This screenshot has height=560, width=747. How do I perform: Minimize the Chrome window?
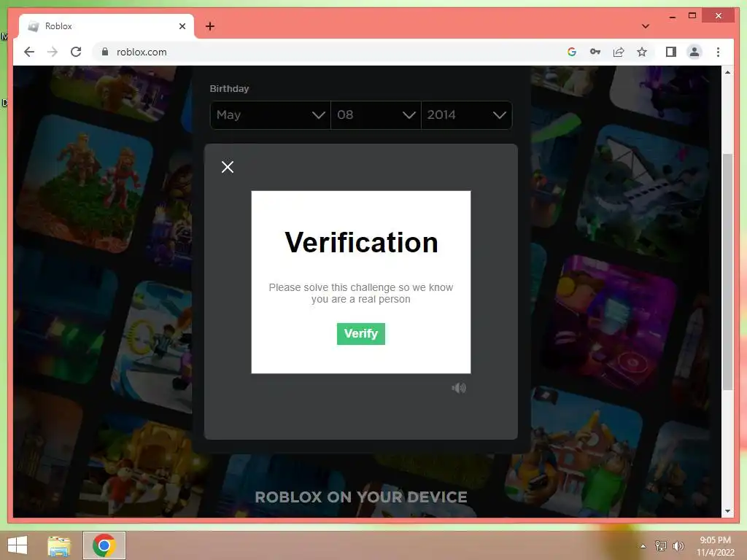[672, 17]
